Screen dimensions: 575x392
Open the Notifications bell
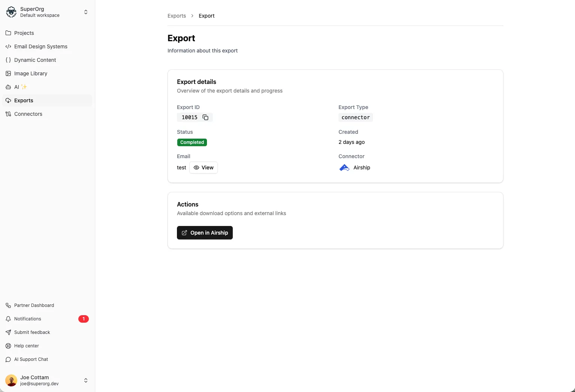click(x=27, y=319)
